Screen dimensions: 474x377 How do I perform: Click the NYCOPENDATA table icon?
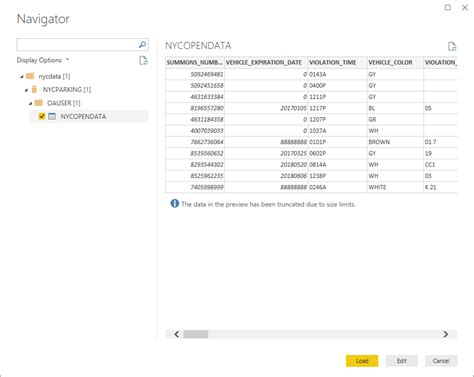coord(52,116)
